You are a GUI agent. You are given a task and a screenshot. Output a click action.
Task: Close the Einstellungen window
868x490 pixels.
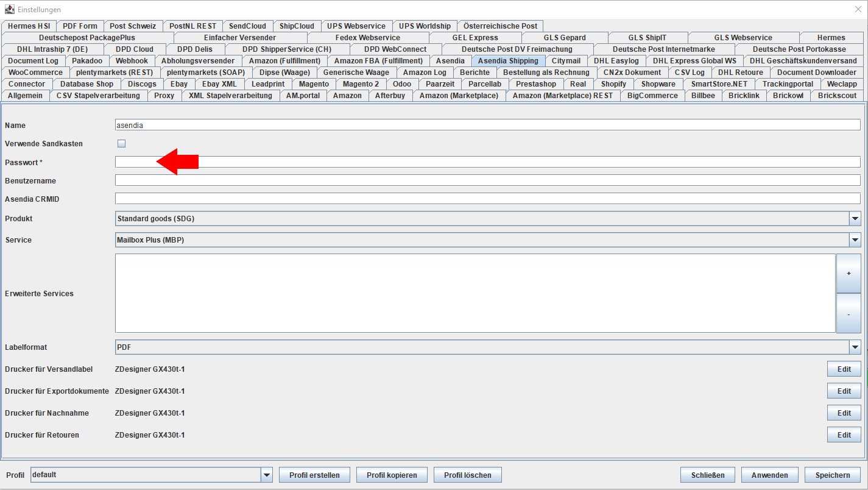tap(858, 9)
